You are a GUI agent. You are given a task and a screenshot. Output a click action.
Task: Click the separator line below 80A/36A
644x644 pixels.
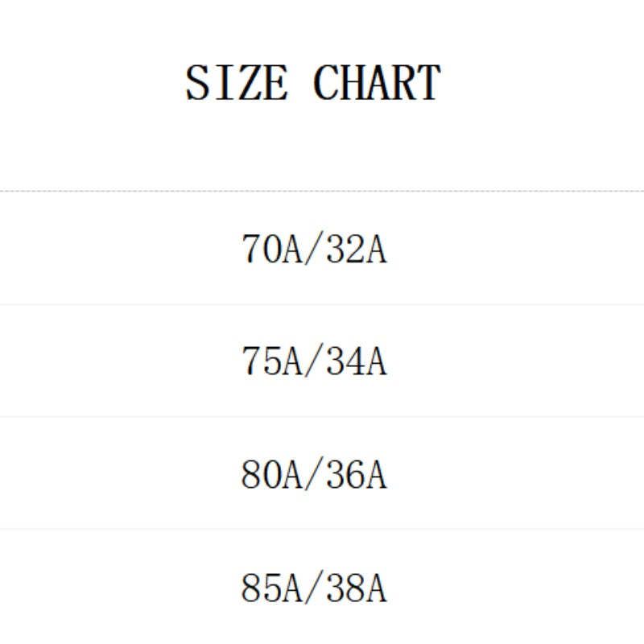coord(322,529)
